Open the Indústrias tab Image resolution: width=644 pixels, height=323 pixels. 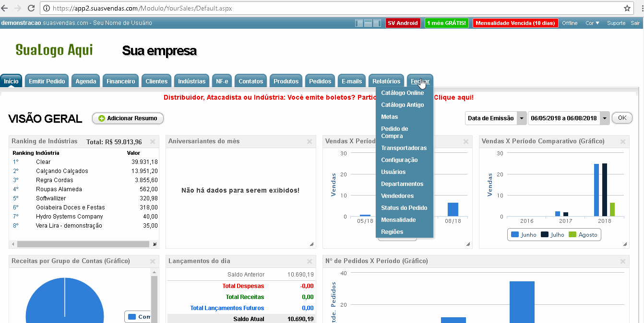[191, 81]
